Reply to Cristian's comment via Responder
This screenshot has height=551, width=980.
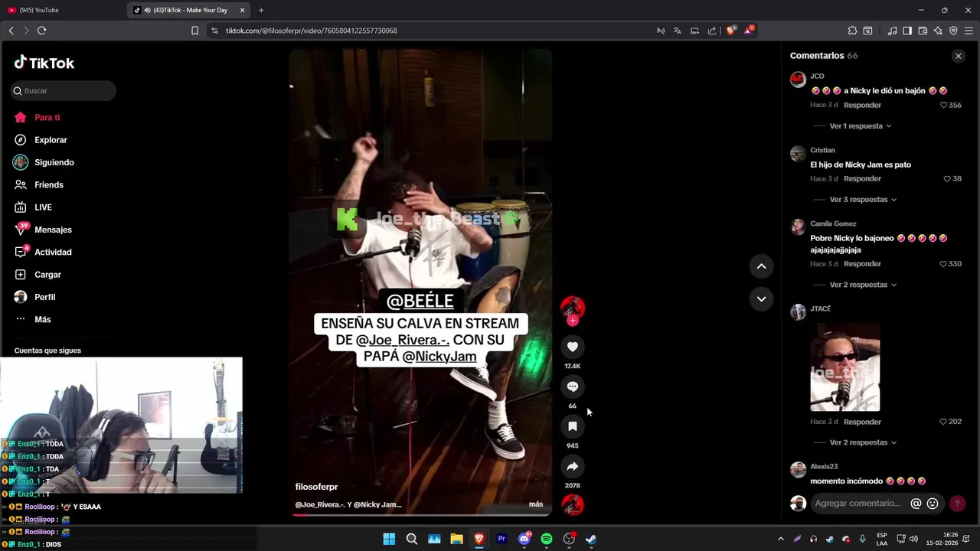862,178
